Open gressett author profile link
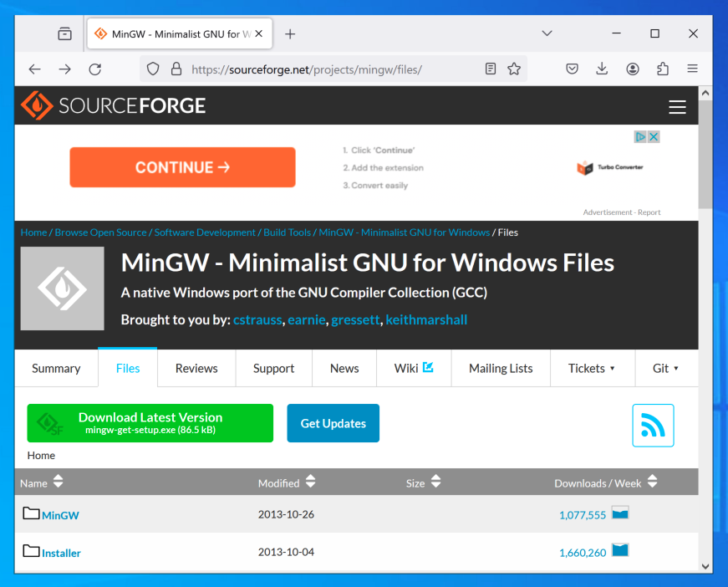 coord(356,319)
